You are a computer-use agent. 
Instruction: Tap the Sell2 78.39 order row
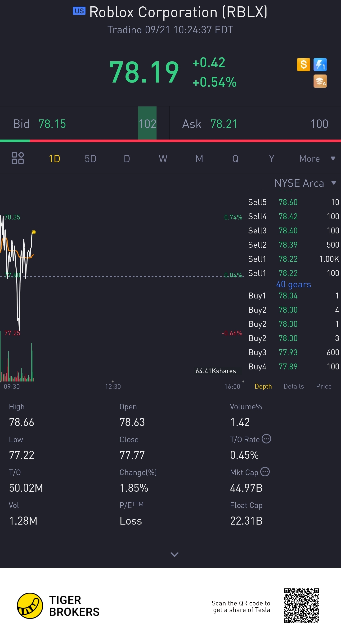[x=293, y=245]
